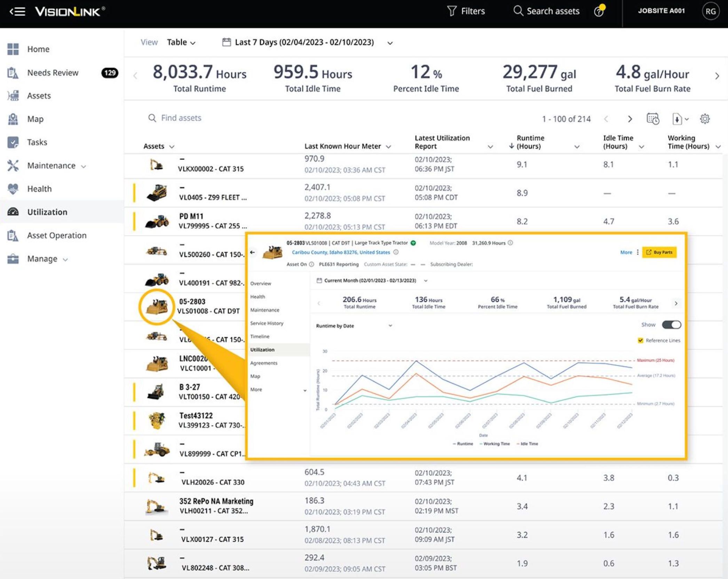Go to next page of assets
Image resolution: width=728 pixels, height=579 pixels.
click(630, 119)
